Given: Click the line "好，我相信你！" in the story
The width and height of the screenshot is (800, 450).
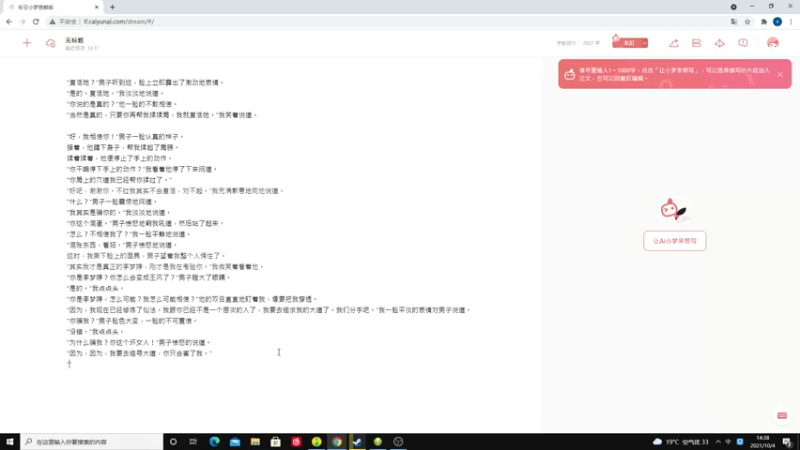Looking at the screenshot, I should point(125,137).
